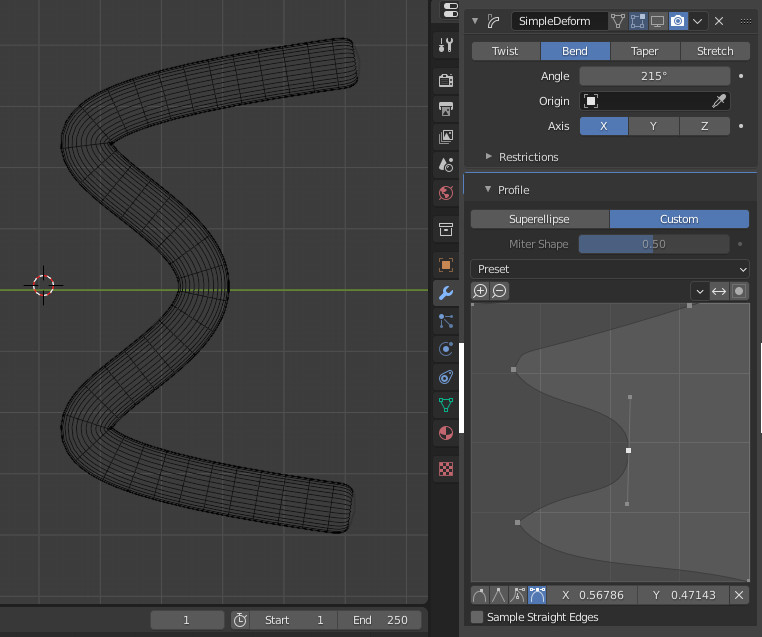Click the End frame 250 field
This screenshot has width=762, height=637.
(380, 620)
